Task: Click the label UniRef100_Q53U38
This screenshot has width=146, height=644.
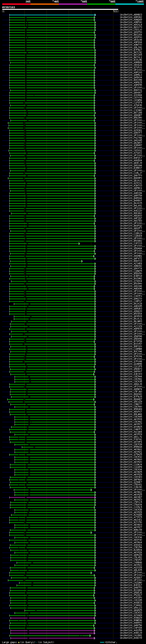Action: tap(131, 40)
